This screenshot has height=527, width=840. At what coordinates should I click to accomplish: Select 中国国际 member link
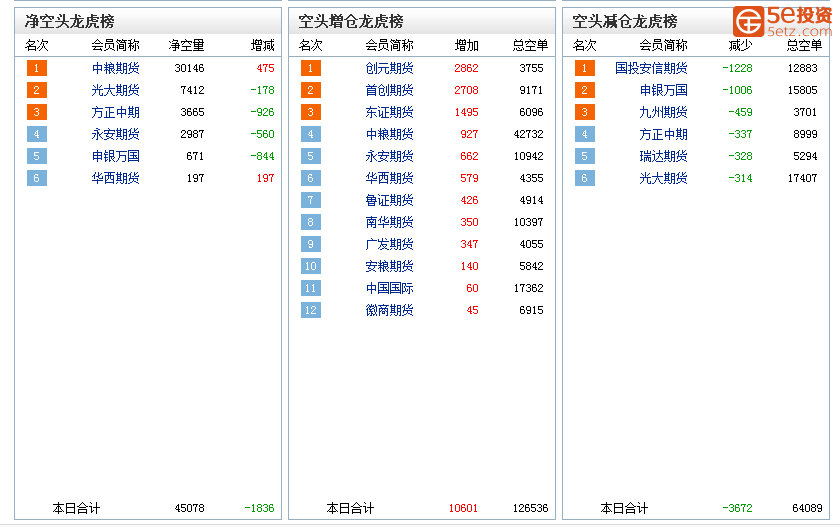point(389,288)
